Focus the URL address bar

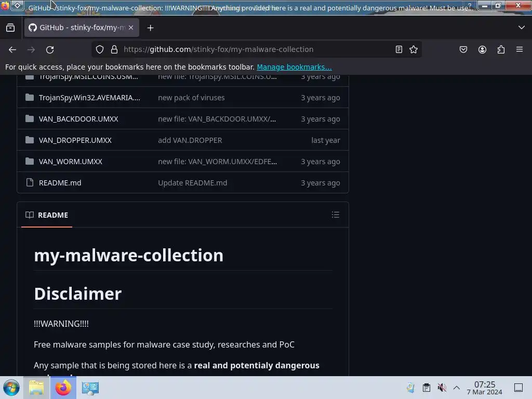[x=256, y=49]
